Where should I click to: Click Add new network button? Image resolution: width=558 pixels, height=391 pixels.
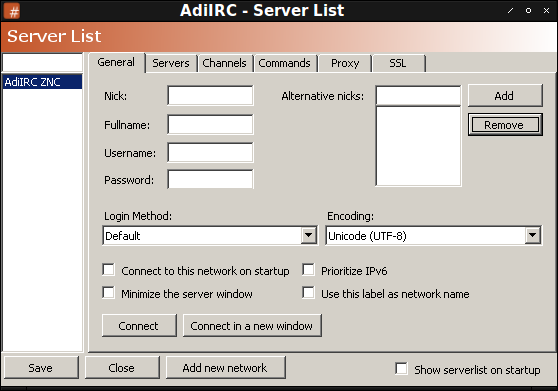pos(225,368)
